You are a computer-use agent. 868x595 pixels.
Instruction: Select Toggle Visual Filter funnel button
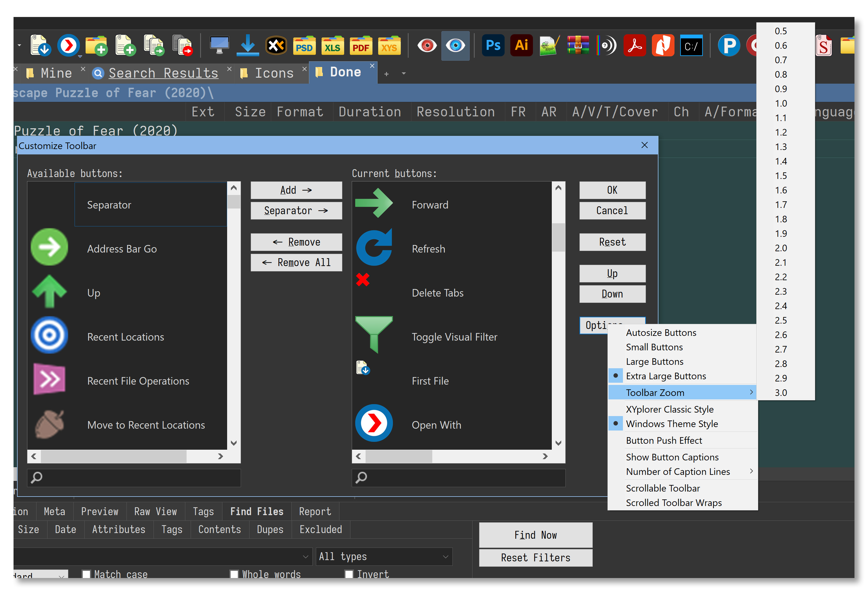click(454, 337)
